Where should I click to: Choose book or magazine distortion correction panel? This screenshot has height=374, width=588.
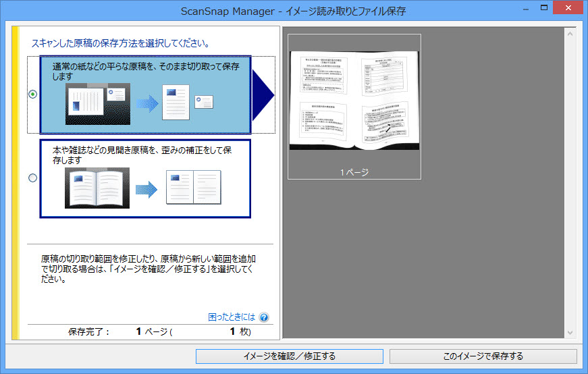(145, 178)
